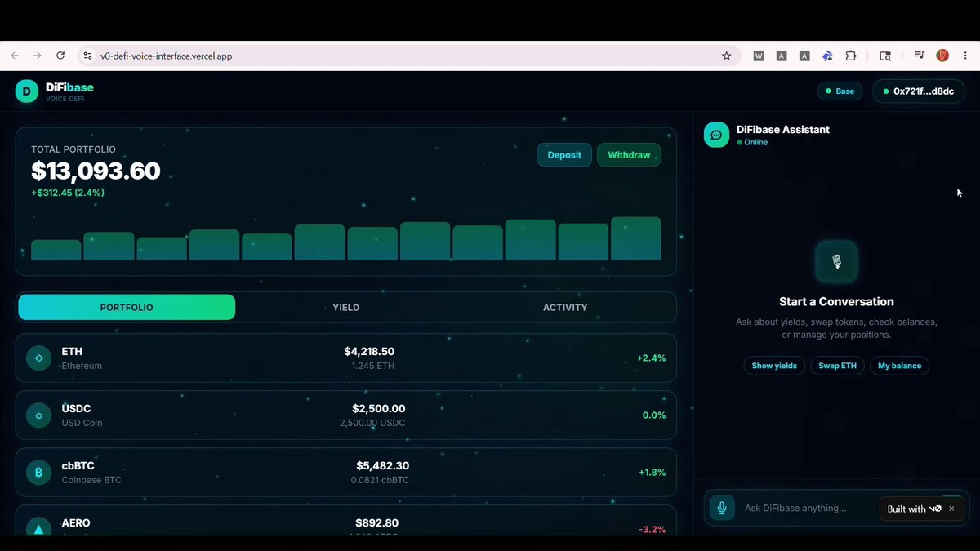
Task: Switch to the YIELD tab
Action: click(345, 307)
